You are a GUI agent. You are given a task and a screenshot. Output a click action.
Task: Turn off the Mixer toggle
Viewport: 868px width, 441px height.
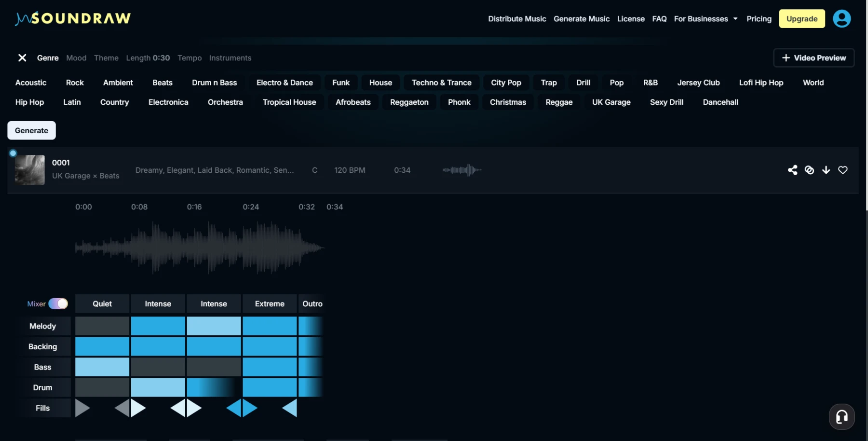pos(59,303)
